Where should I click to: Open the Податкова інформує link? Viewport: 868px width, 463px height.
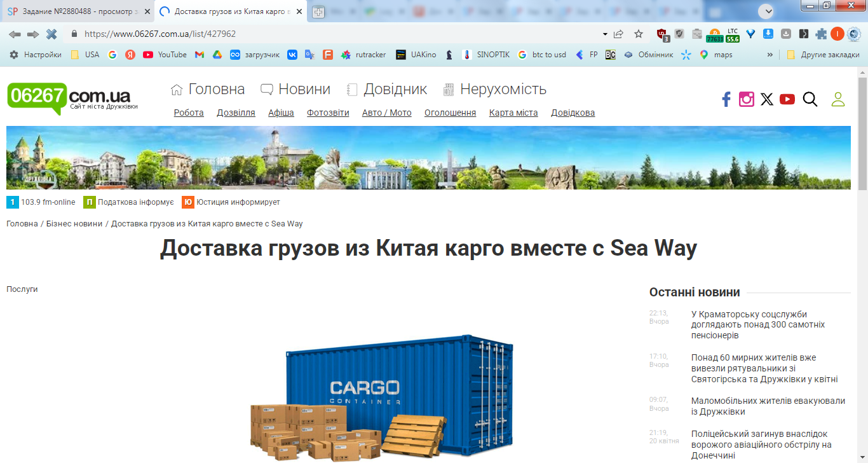point(129,202)
